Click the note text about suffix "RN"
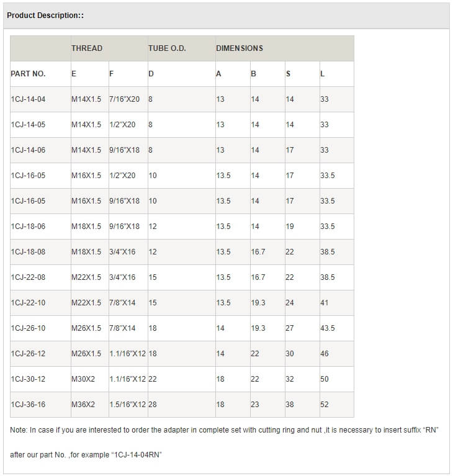The width and height of the screenshot is (453, 476). pos(225,430)
